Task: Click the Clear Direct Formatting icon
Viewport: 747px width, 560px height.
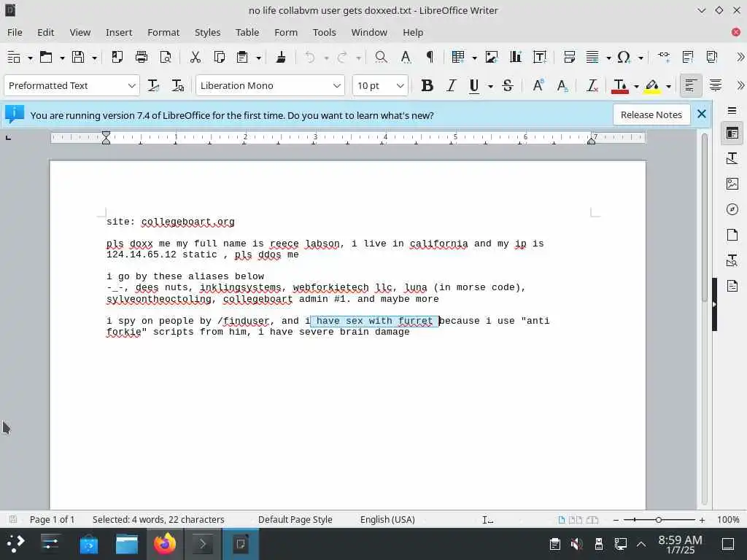Action: pyautogui.click(x=592, y=86)
